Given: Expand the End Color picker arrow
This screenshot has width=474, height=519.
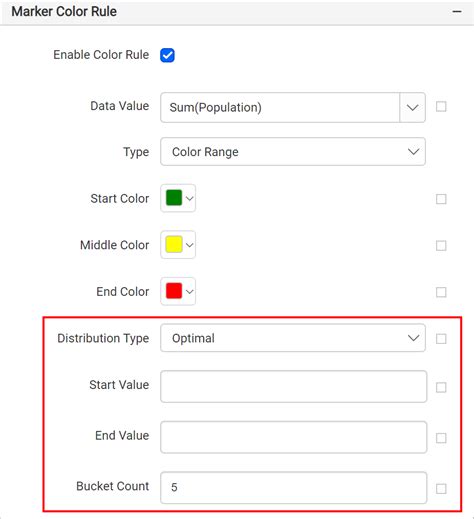Looking at the screenshot, I should (x=189, y=292).
